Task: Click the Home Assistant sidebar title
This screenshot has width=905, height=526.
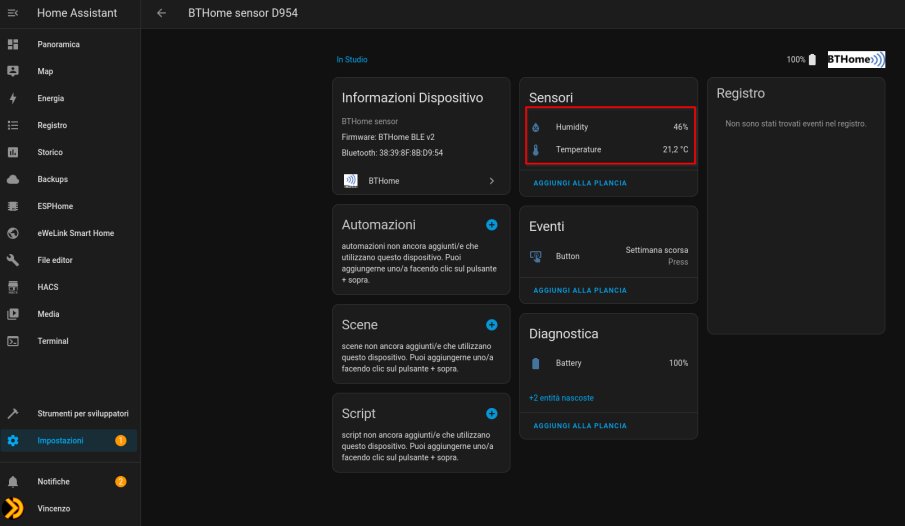Action: tap(77, 13)
